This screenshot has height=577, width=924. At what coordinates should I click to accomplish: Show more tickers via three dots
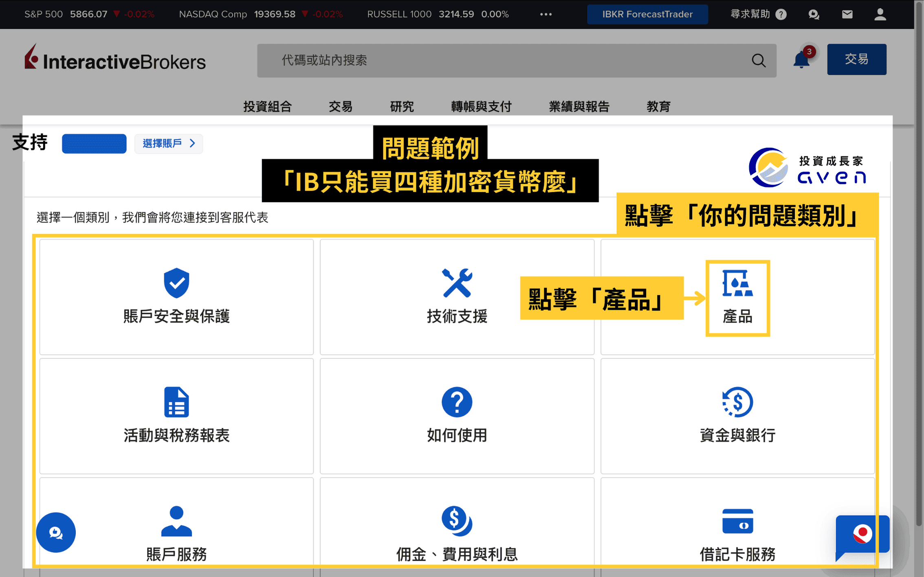[x=546, y=14]
